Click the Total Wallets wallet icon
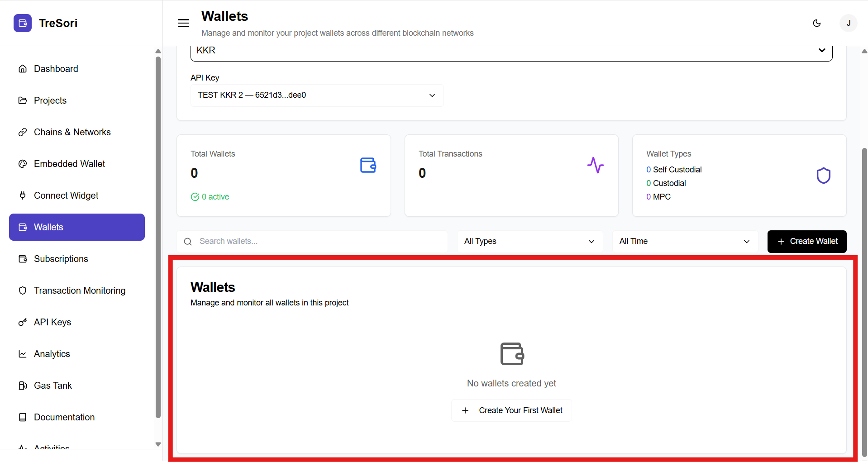The image size is (868, 462). [x=368, y=165]
